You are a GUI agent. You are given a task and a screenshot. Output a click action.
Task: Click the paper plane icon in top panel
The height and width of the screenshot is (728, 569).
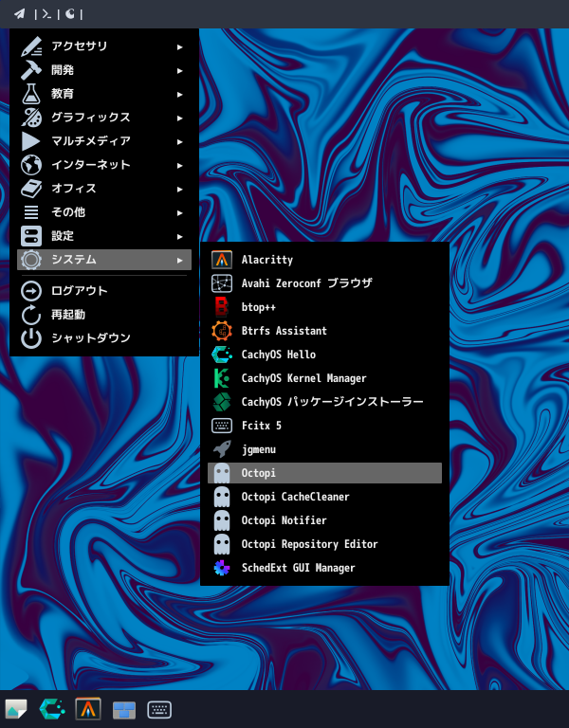[20, 14]
